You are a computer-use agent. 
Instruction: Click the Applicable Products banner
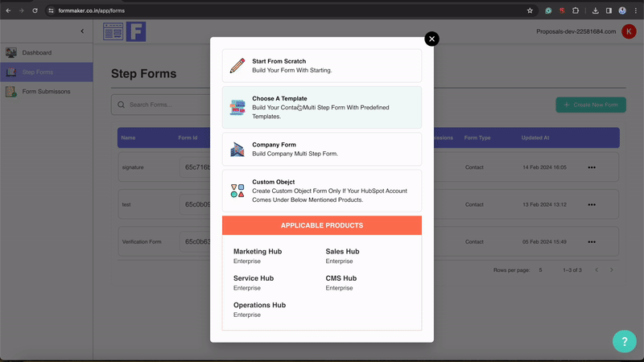tap(321, 225)
